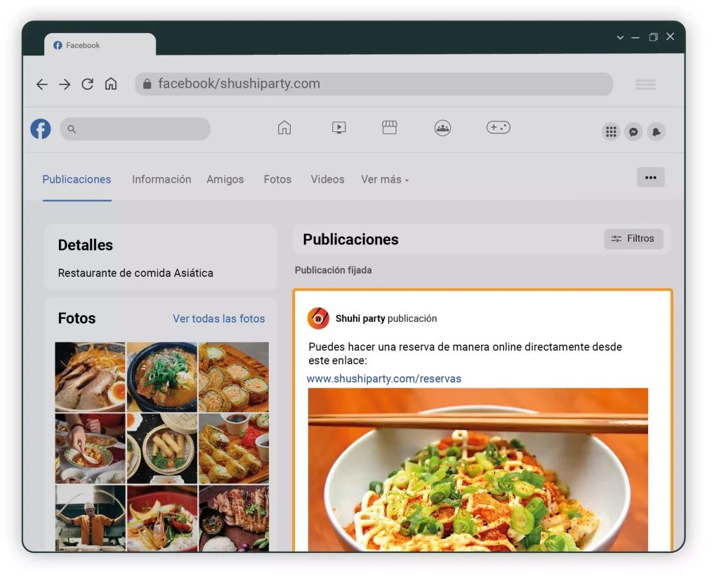This screenshot has height=588, width=719.
Task: Click the Restaurante de comida Asiática text
Action: 136,273
